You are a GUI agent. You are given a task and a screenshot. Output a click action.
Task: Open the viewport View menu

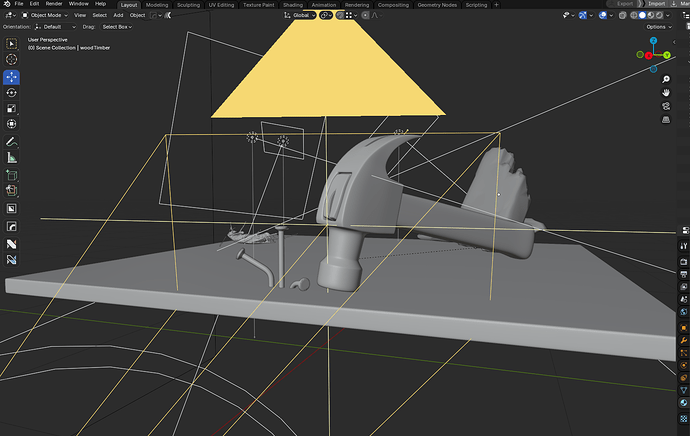pos(80,15)
